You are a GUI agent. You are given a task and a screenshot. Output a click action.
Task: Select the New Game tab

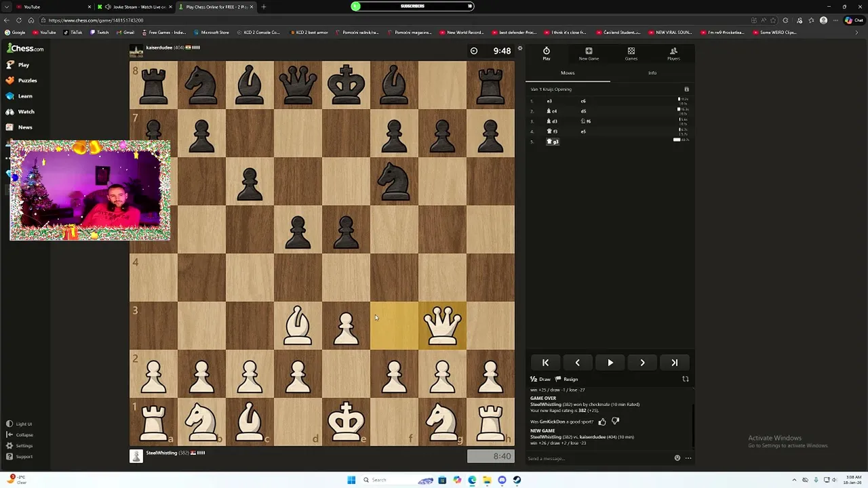pos(589,54)
